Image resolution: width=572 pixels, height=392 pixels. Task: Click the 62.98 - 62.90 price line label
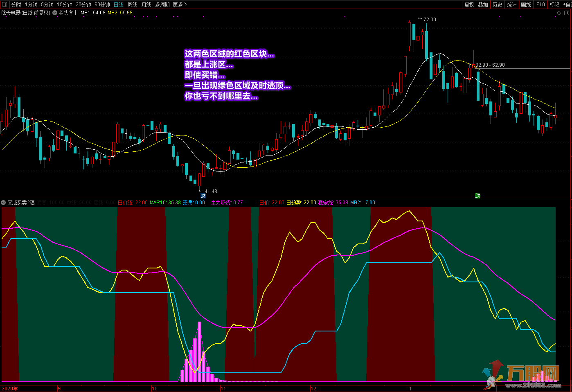pos(490,65)
